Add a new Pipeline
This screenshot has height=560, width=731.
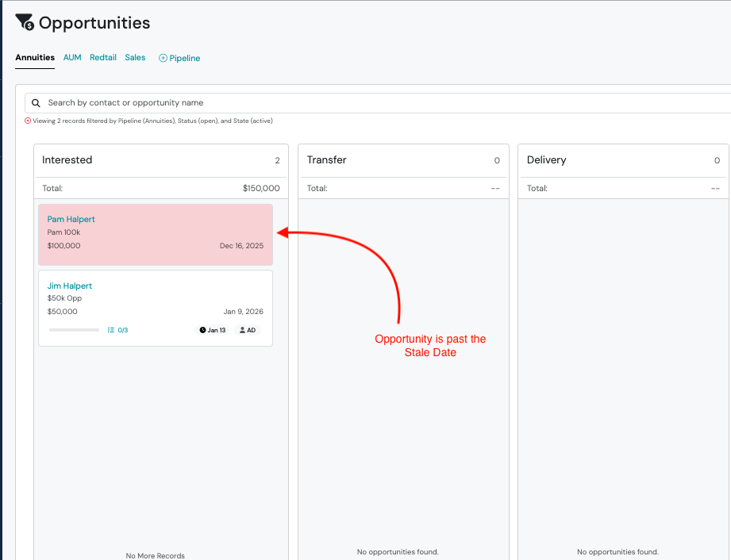(179, 58)
